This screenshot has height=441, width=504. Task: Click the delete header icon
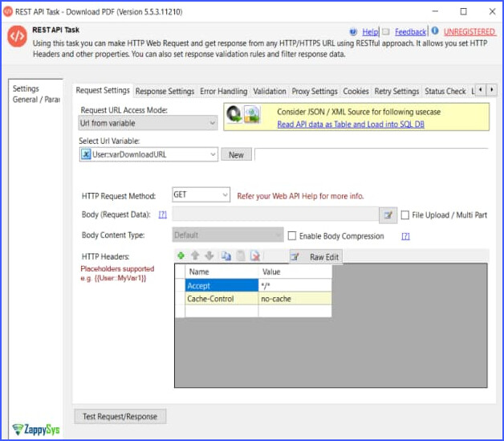tap(255, 256)
